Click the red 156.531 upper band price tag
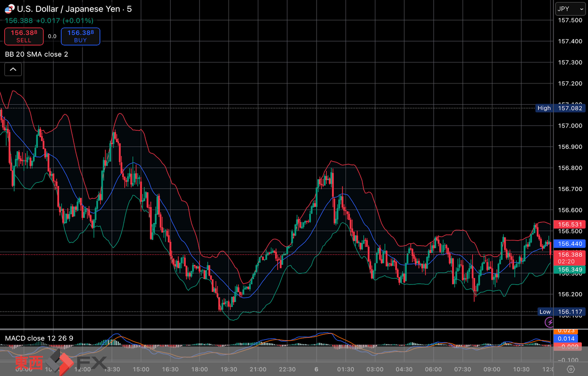 pyautogui.click(x=569, y=224)
